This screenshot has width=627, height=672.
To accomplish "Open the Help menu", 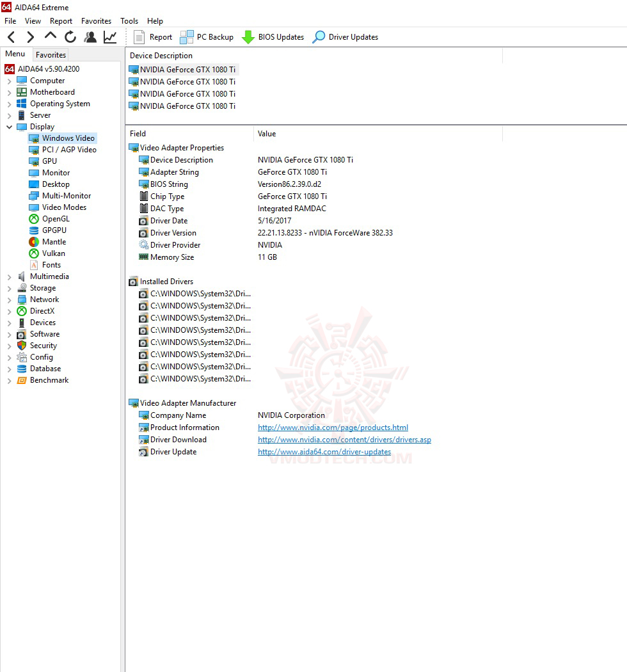I will pos(155,21).
